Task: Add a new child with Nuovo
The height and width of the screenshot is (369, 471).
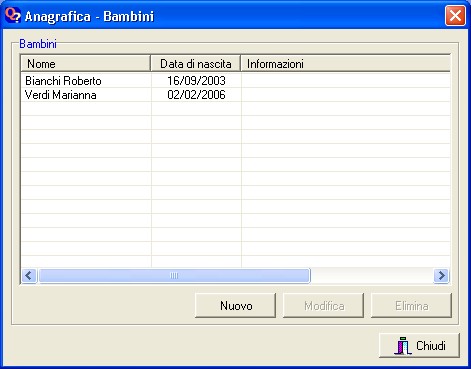Action: (x=236, y=305)
